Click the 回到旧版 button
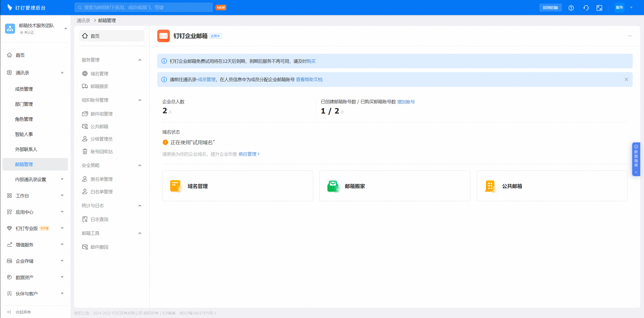The height and width of the screenshot is (318, 644). coord(550,8)
